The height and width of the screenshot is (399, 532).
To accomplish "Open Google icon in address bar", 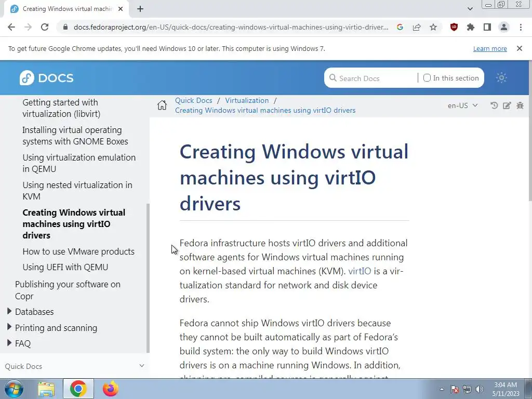I will [x=400, y=27].
